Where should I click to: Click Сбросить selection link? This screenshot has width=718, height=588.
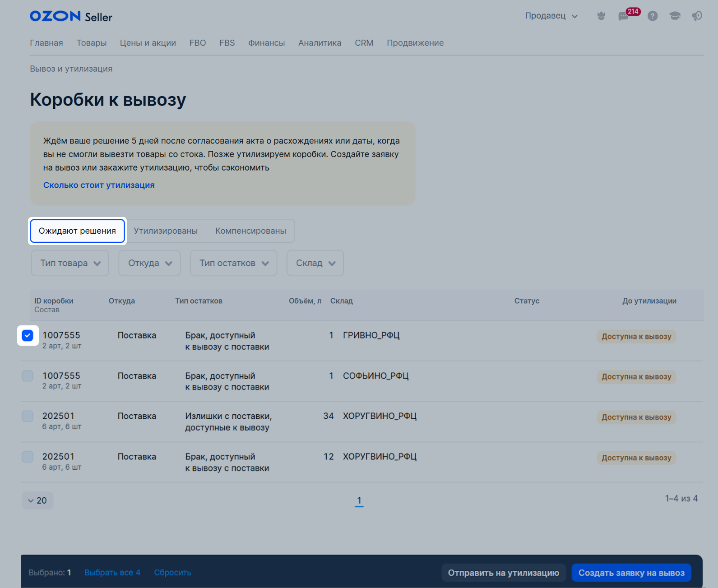pos(172,573)
